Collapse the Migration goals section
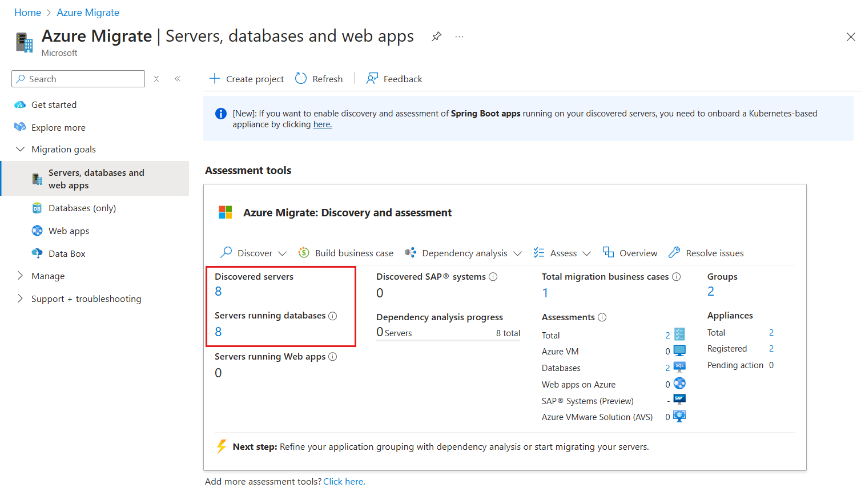 pyautogui.click(x=21, y=149)
